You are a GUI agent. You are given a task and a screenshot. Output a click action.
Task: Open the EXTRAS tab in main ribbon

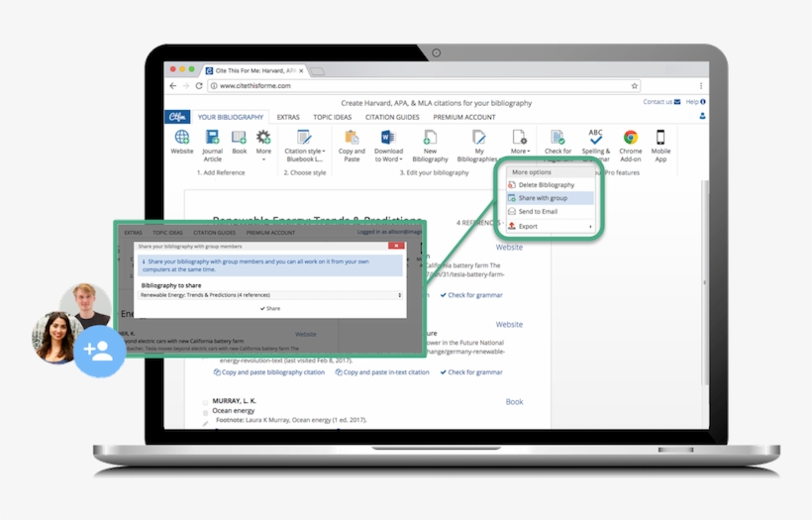click(288, 117)
